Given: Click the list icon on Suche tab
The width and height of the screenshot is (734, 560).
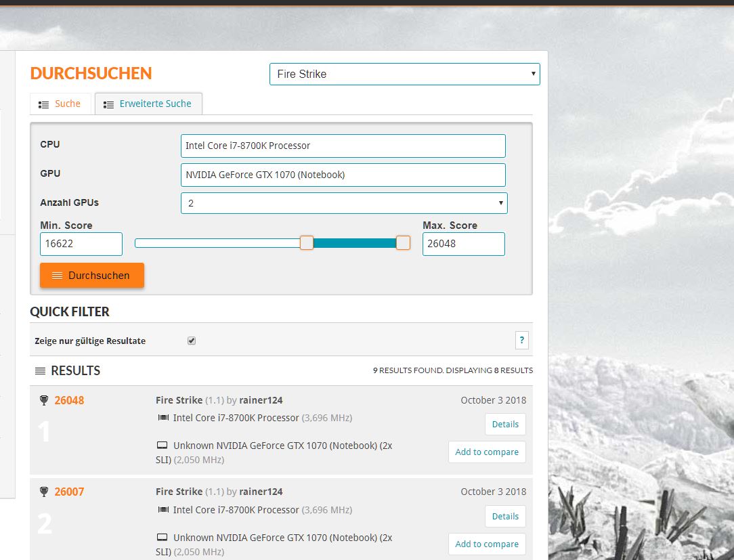Looking at the screenshot, I should pyautogui.click(x=43, y=105).
